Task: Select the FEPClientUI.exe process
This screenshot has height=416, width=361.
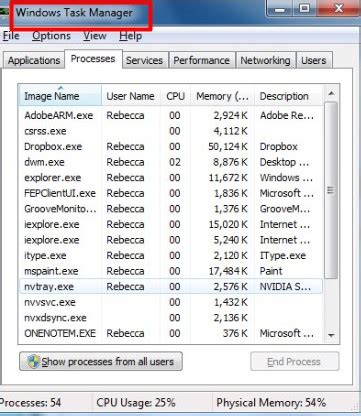Action: 171,193
